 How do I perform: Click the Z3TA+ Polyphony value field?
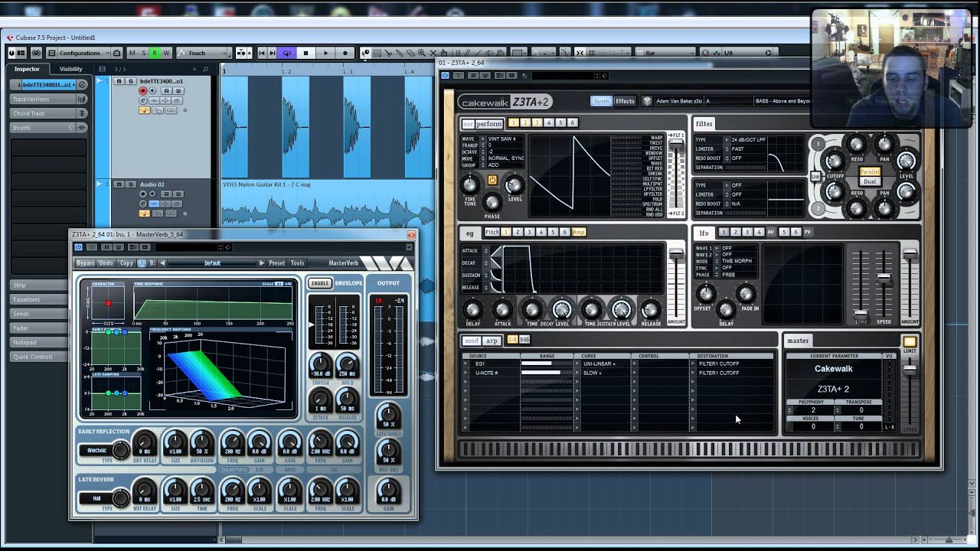(x=813, y=410)
